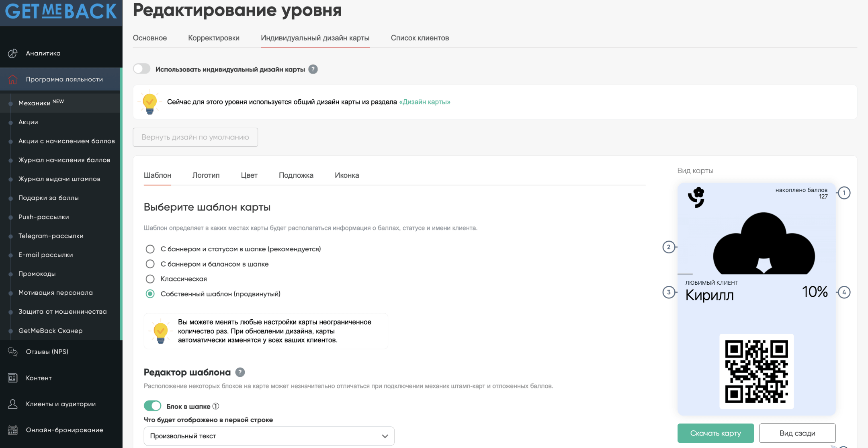This screenshot has height=448, width=868.
Task: Click help icon next to individual design toggle
Action: click(x=313, y=69)
